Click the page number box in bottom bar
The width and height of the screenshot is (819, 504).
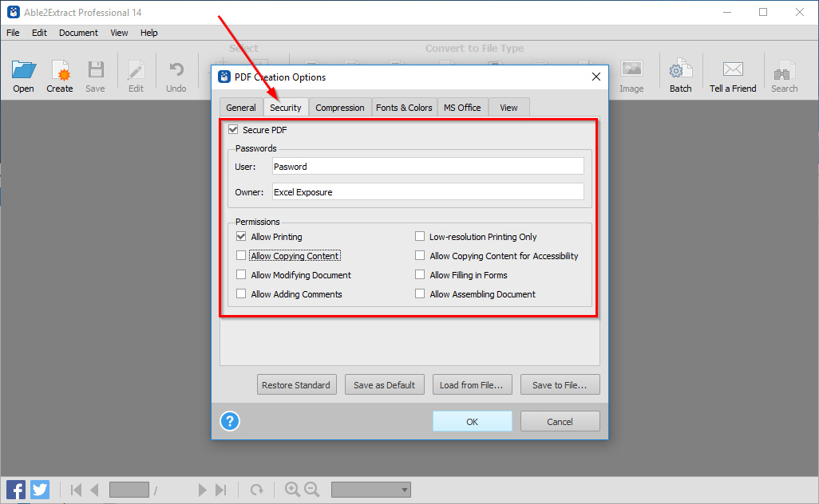pyautogui.click(x=129, y=490)
